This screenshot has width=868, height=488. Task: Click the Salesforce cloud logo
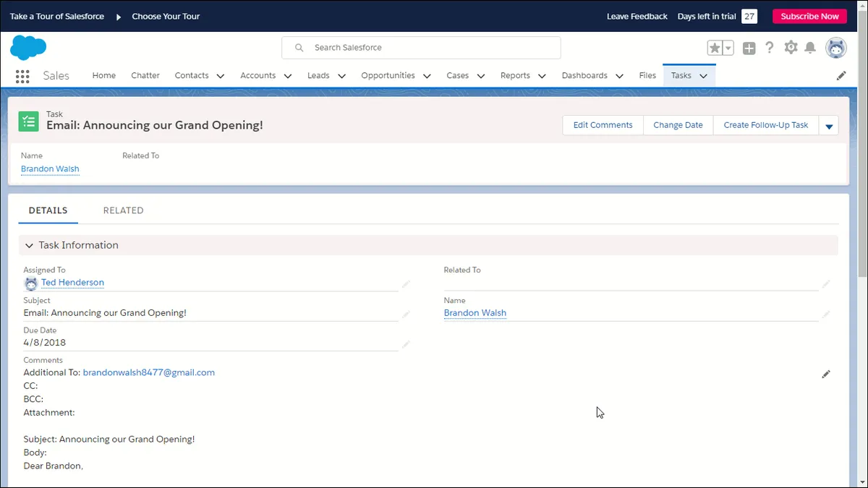point(28,48)
